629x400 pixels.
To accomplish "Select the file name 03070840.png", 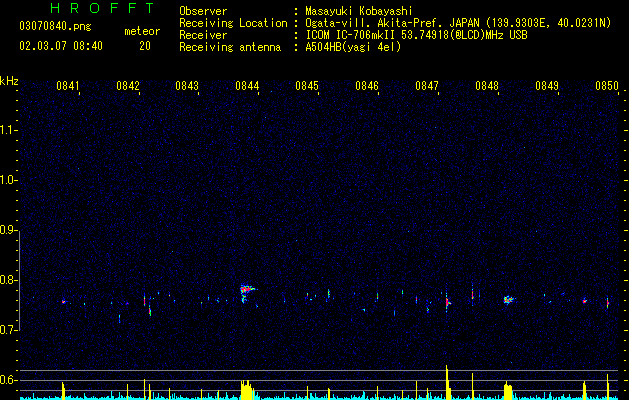I will (x=55, y=27).
